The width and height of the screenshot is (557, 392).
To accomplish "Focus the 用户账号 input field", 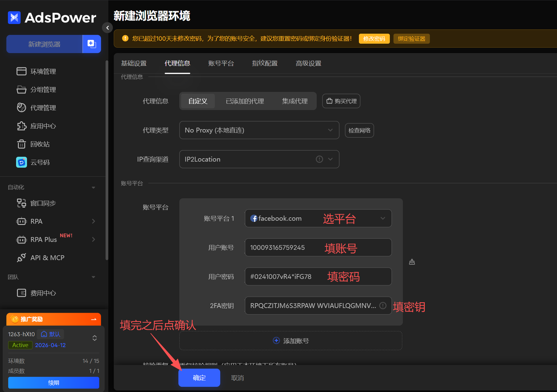I will click(318, 247).
